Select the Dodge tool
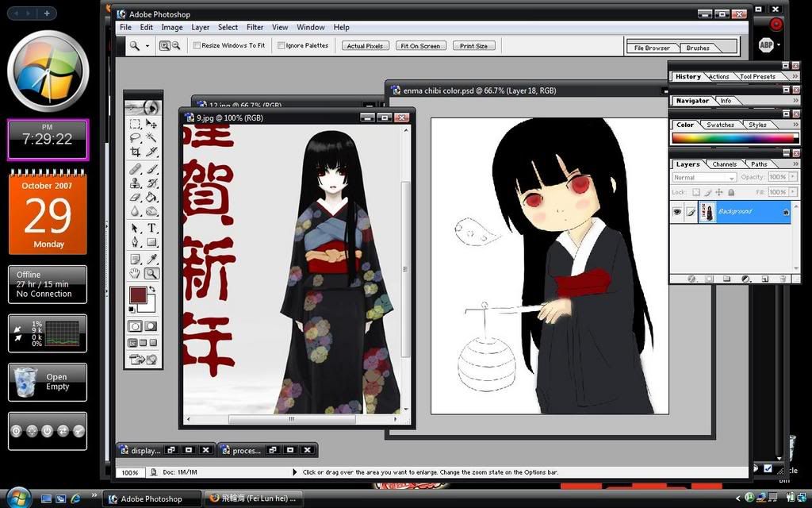The width and height of the screenshot is (812, 508). point(151,211)
